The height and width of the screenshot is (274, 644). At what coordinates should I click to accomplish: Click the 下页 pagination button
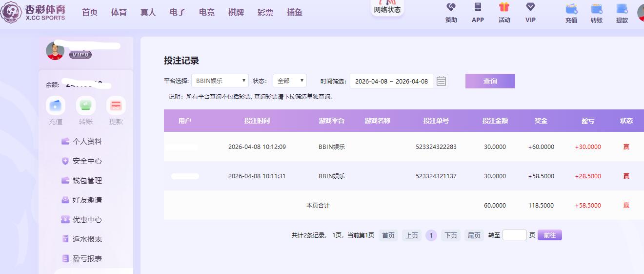(451, 235)
